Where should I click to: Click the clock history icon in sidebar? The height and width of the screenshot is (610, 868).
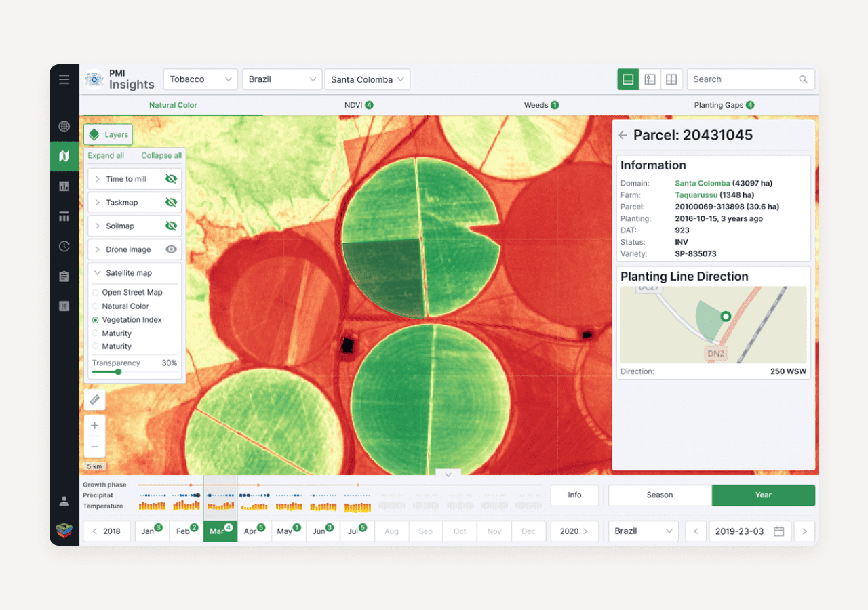[x=64, y=246]
